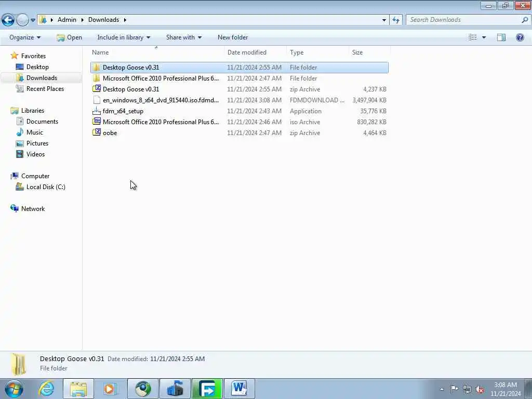Open the Action Center flag icon
Image resolution: width=532 pixels, height=399 pixels.
454,389
